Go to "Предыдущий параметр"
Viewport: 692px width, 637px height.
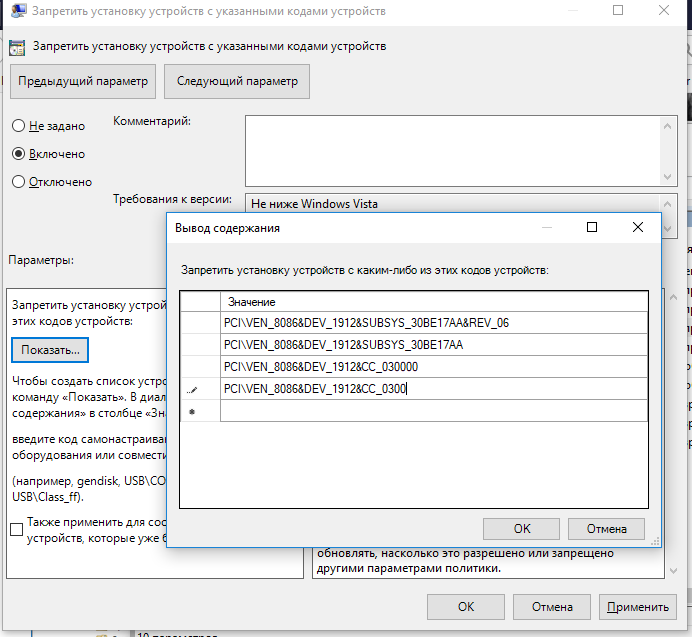tap(82, 82)
